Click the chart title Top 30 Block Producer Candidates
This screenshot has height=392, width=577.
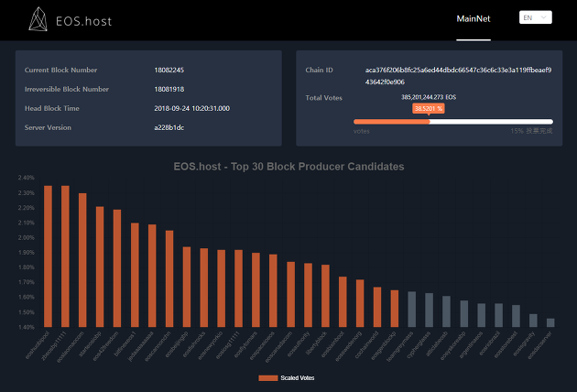point(288,167)
